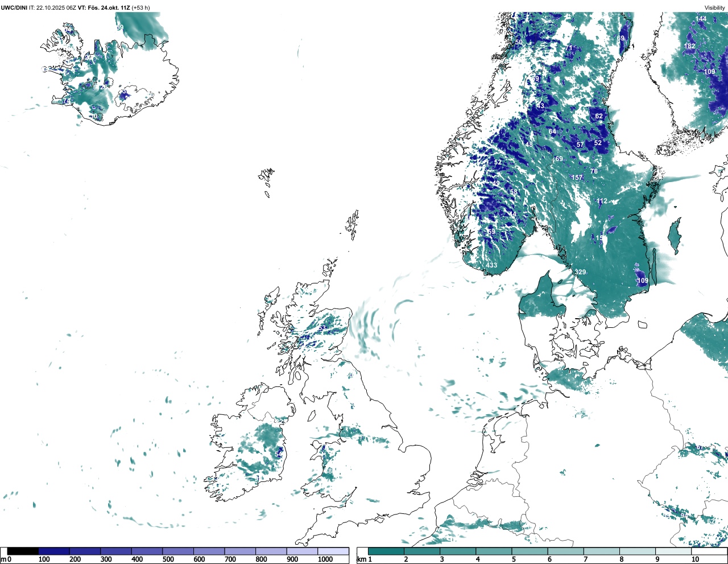728x564 pixels.
Task: Click the "144" value over Finland
Action: point(701,19)
